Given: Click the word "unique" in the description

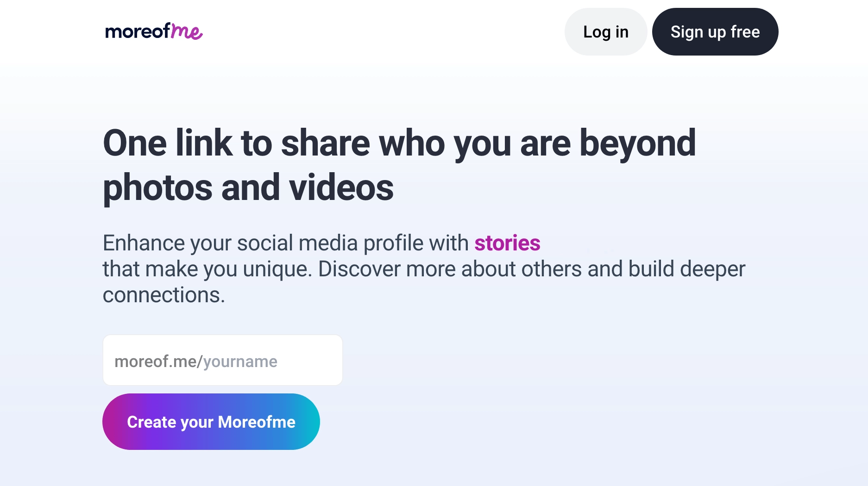Looking at the screenshot, I should pos(277,269).
